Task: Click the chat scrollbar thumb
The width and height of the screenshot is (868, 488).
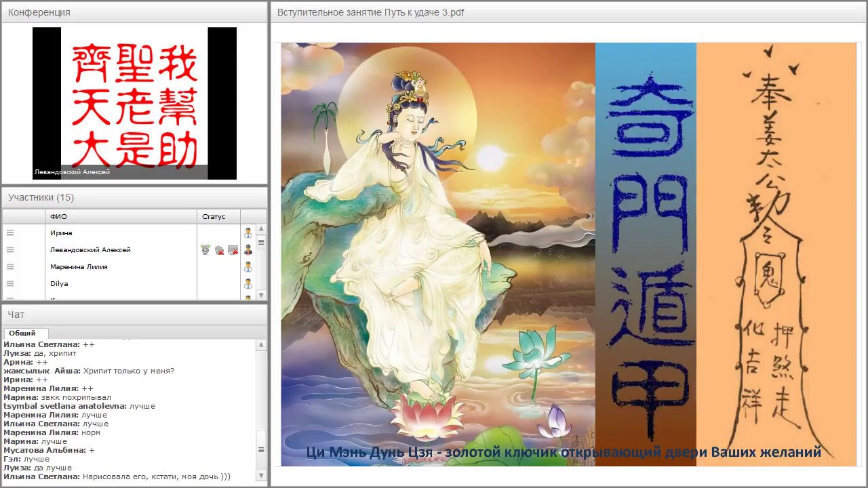Action: coord(261,449)
